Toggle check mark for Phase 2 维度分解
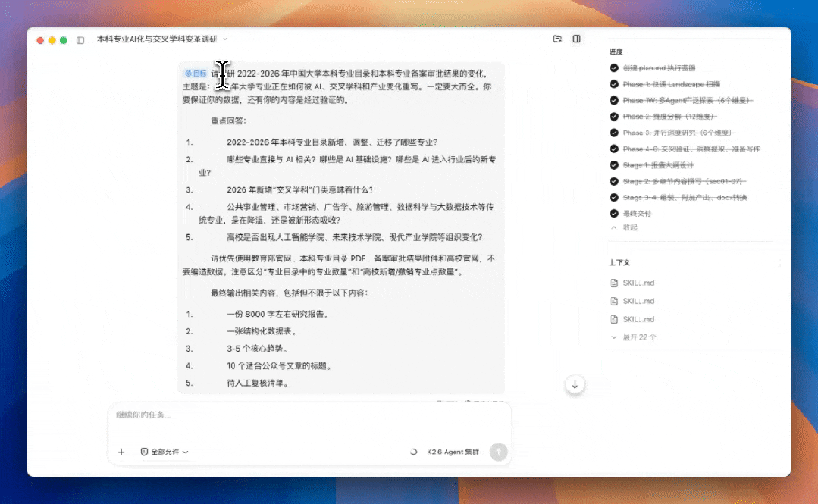The width and height of the screenshot is (818, 504). [614, 117]
